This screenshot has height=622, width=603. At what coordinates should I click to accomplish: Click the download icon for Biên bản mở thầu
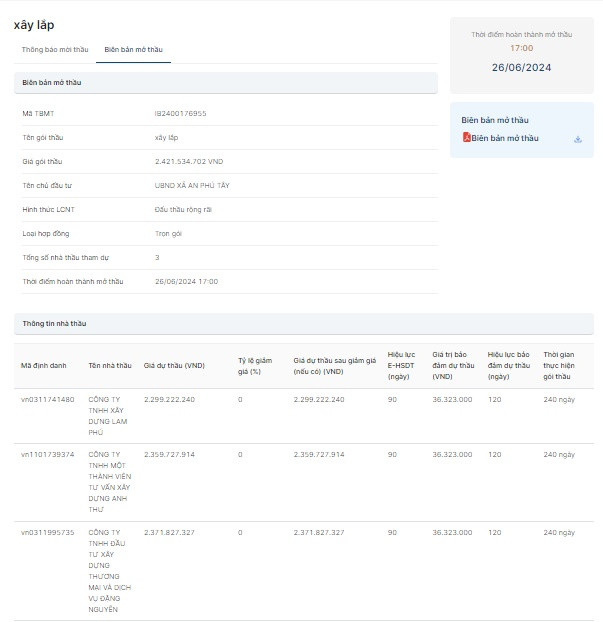577,139
